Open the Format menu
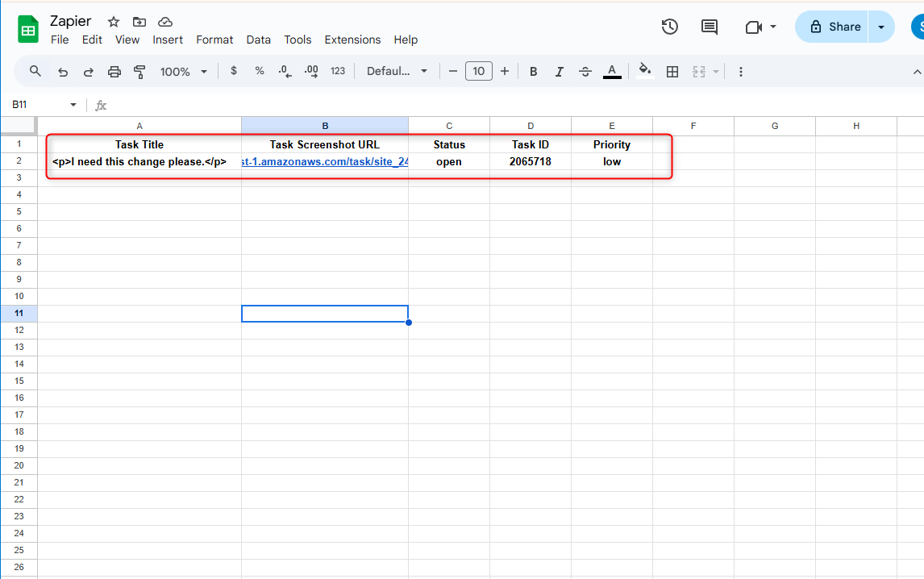 coord(214,40)
